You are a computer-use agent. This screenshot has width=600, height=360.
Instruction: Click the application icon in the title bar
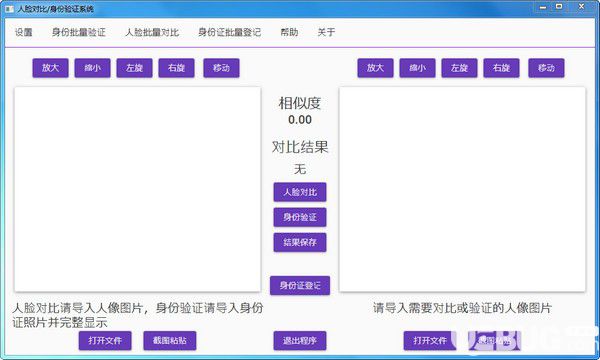(10, 8)
